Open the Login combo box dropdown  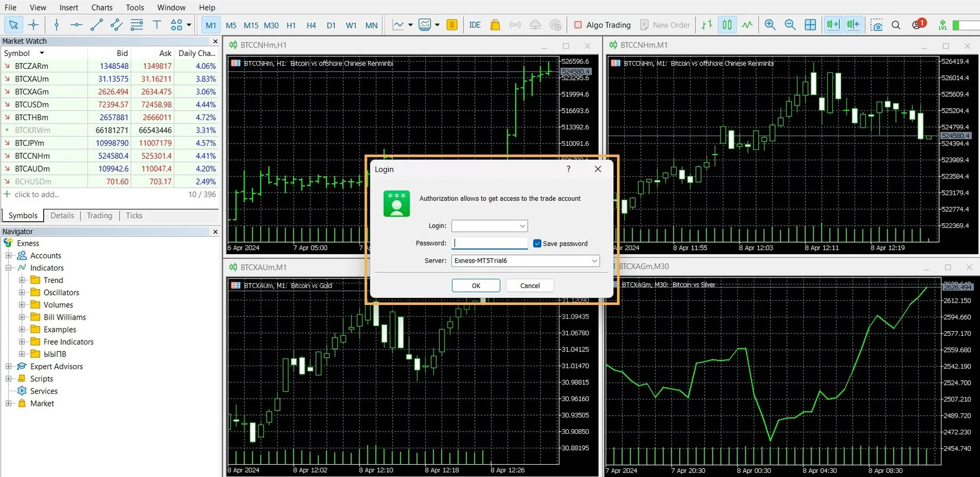click(522, 226)
